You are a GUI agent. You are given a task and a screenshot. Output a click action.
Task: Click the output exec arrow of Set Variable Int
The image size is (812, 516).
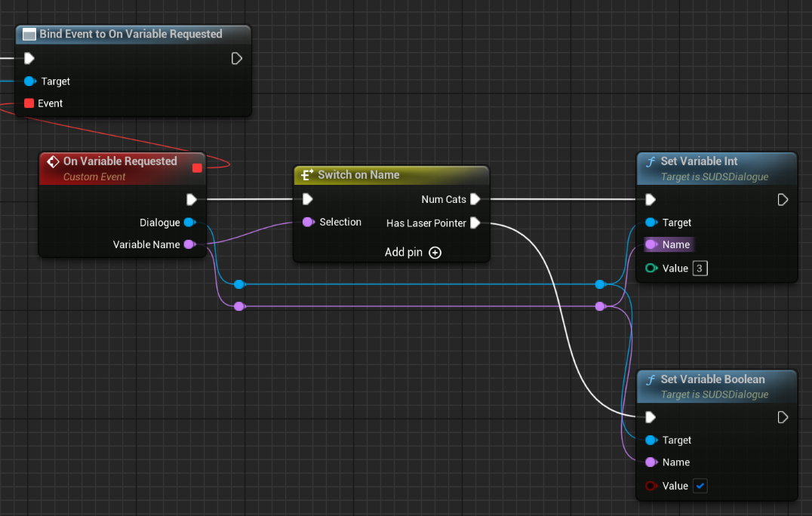click(x=783, y=199)
